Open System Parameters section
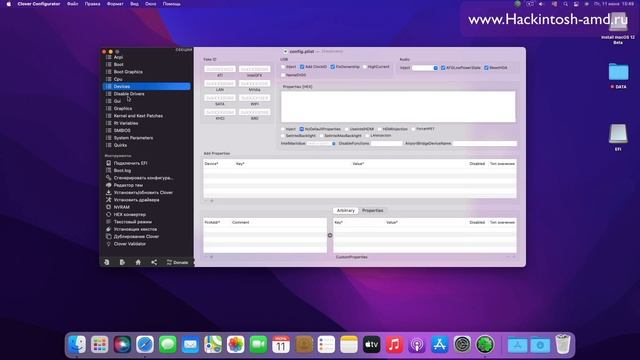Screen dimensions: 640x360 coord(133,138)
